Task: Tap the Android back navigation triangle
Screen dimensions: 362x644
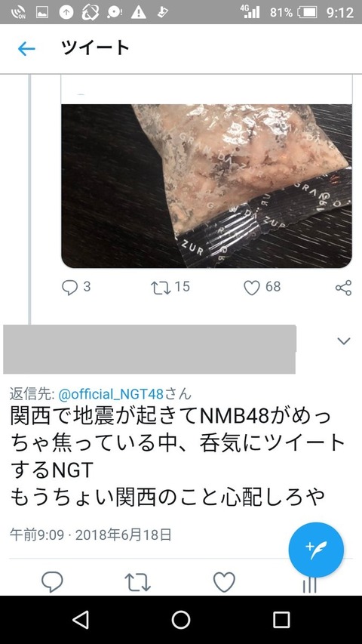Action: pyautogui.click(x=81, y=619)
